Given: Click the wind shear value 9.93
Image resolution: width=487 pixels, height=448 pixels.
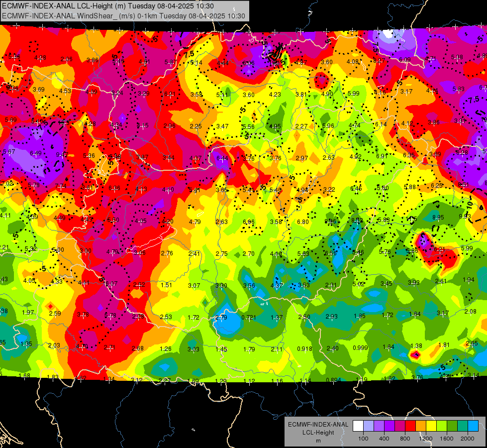Looking at the screenshot, I should pyautogui.click(x=465, y=216).
